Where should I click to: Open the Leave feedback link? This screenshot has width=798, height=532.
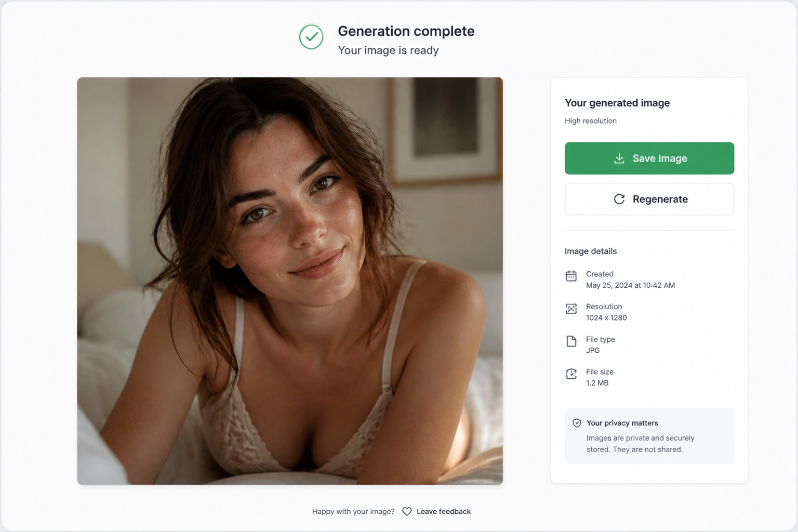pyautogui.click(x=444, y=512)
